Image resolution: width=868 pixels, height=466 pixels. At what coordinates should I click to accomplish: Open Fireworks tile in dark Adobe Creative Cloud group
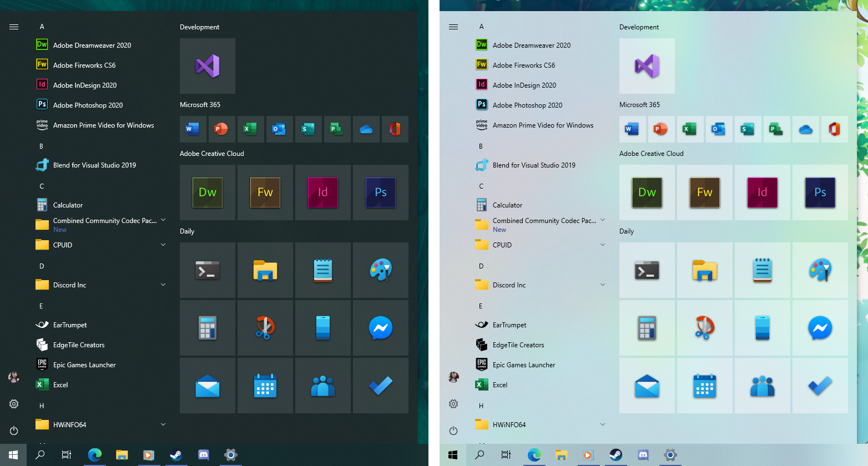[x=265, y=193]
